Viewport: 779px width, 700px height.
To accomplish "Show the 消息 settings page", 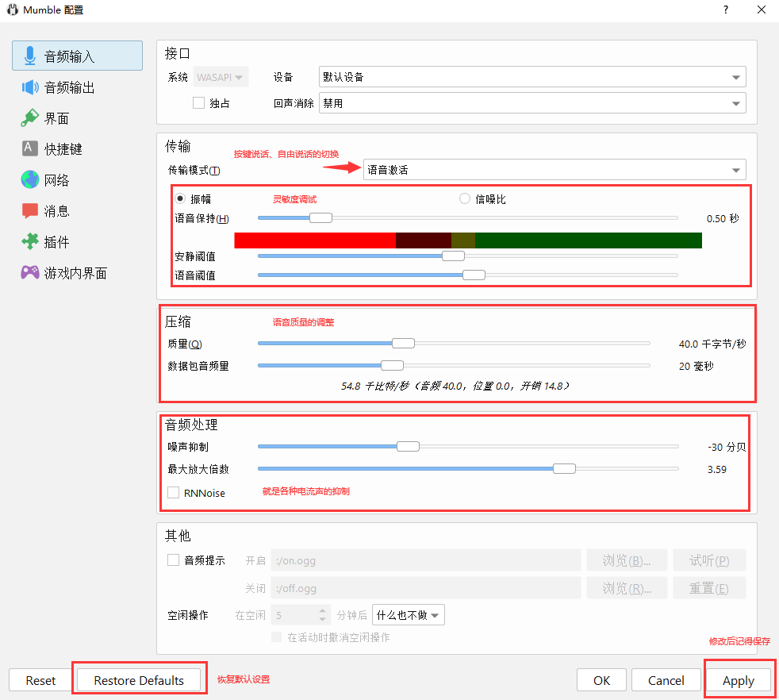I will point(77,211).
